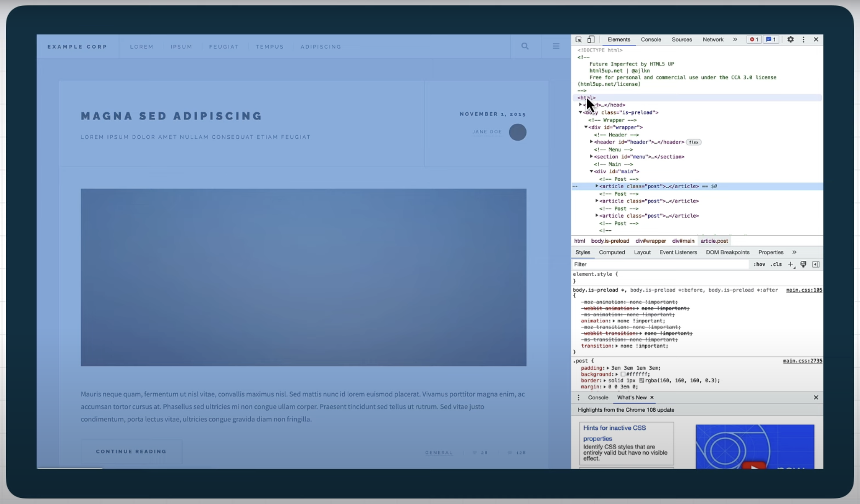Click the CONTINUE READING link
Image resolution: width=860 pixels, height=504 pixels.
tap(131, 451)
